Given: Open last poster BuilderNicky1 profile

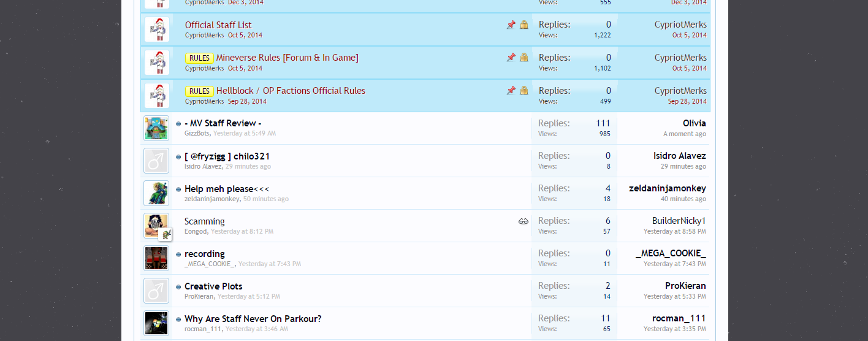Looking at the screenshot, I should pyautogui.click(x=679, y=221).
